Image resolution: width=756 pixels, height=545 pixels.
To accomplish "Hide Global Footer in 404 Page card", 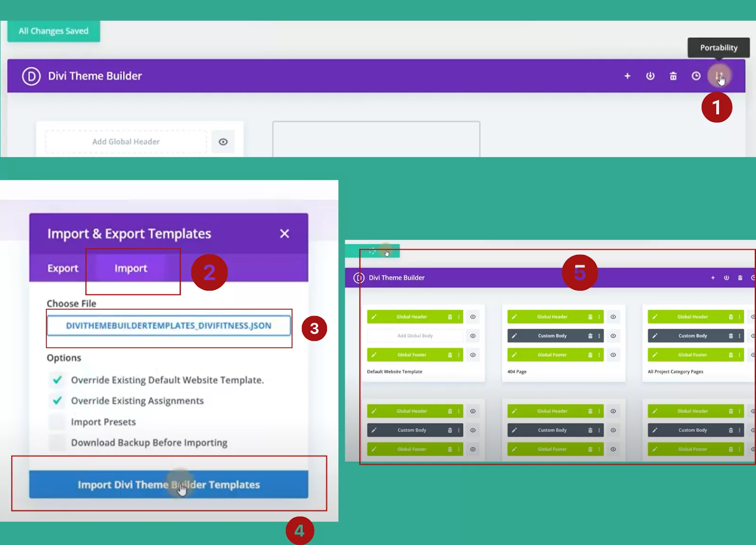I will tap(613, 355).
